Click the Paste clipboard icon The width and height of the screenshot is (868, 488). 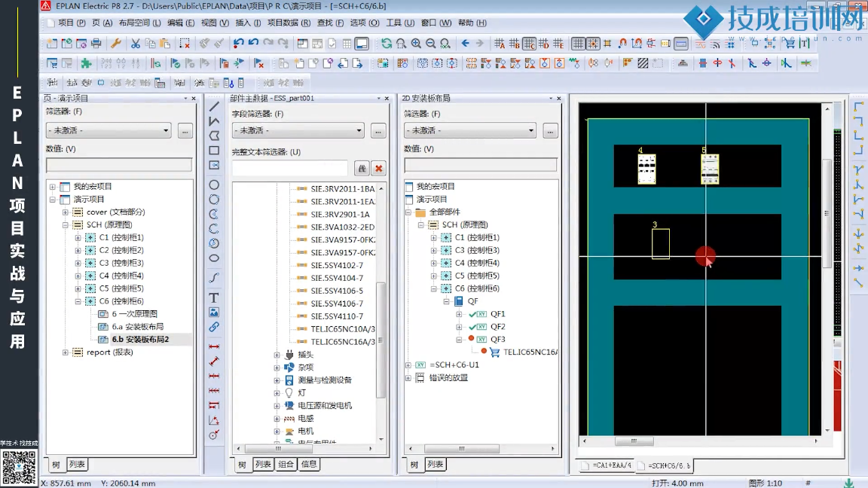point(165,43)
